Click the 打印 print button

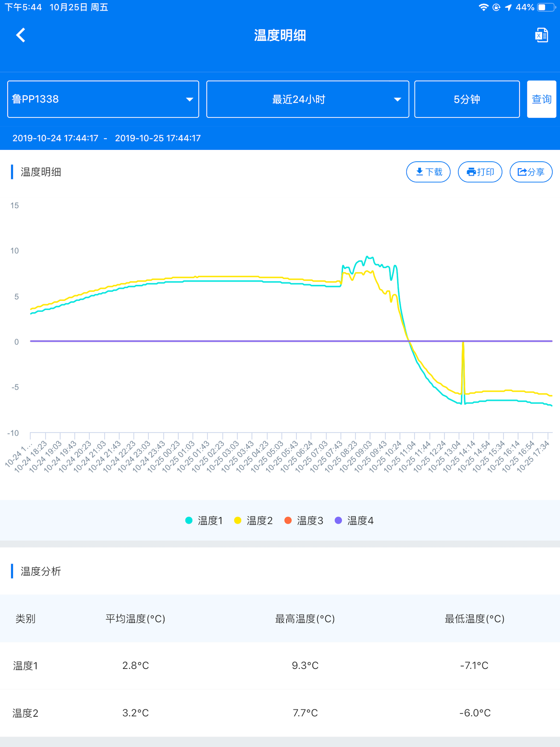pyautogui.click(x=480, y=172)
